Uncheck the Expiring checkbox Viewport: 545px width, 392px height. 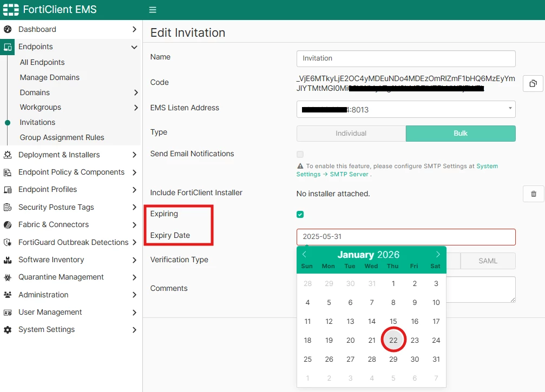(x=300, y=214)
